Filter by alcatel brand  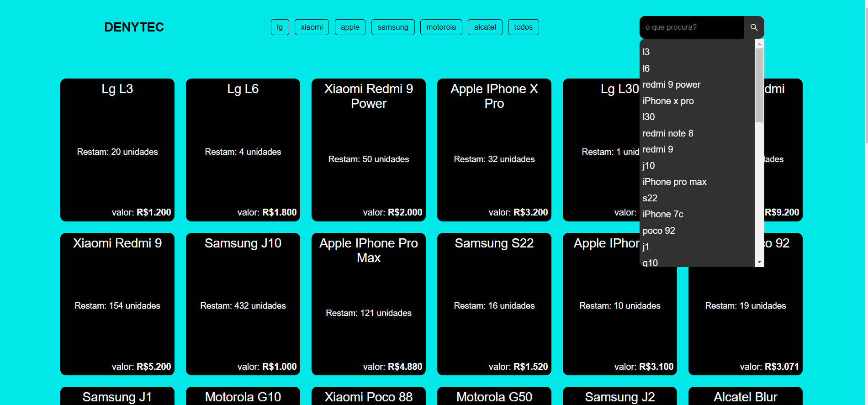tap(485, 27)
